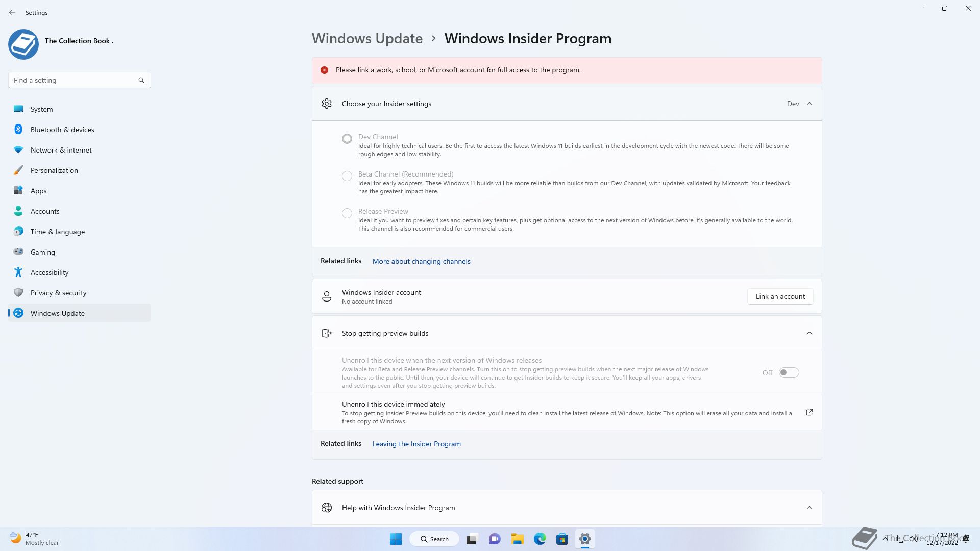Click the Apps sidebar icon

pos(18,190)
